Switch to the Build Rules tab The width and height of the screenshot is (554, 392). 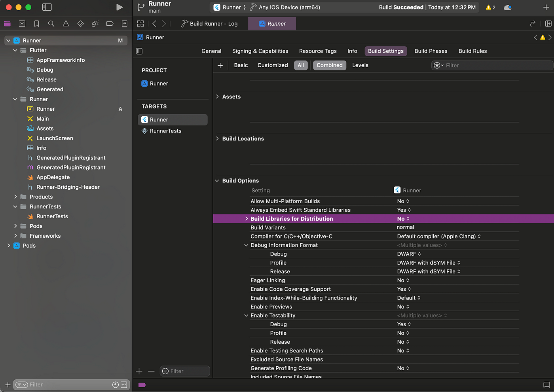pyautogui.click(x=472, y=51)
